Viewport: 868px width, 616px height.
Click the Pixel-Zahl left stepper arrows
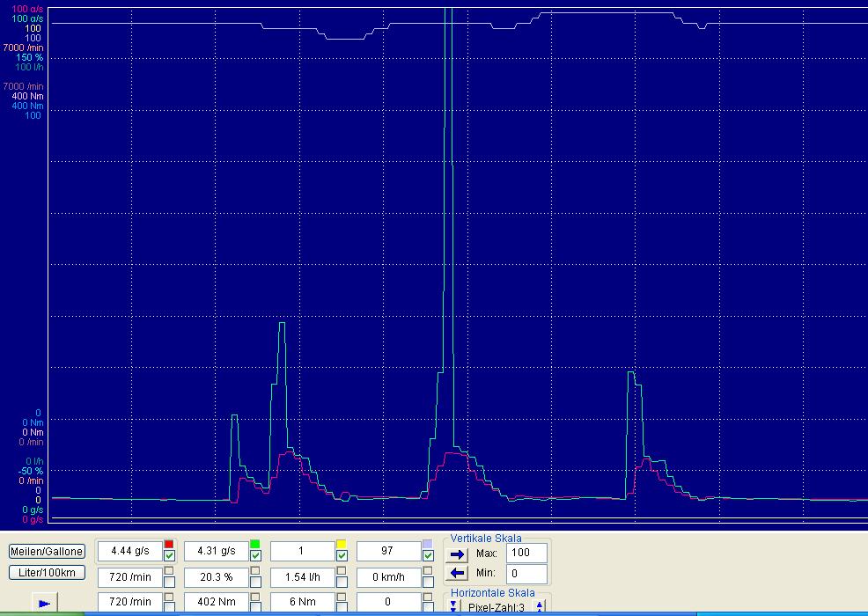pos(455,606)
